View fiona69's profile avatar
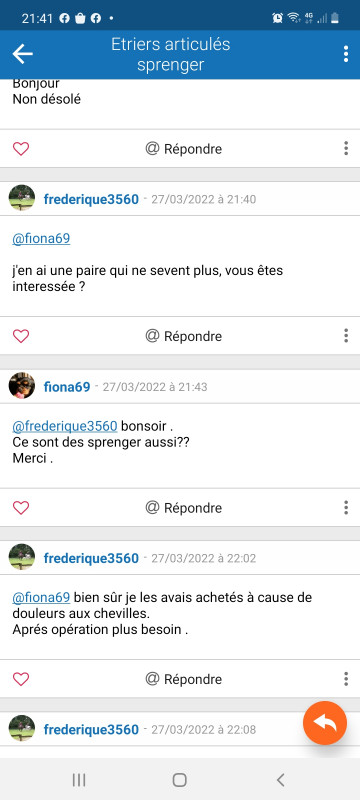This screenshot has height=800, width=360. [x=22, y=386]
